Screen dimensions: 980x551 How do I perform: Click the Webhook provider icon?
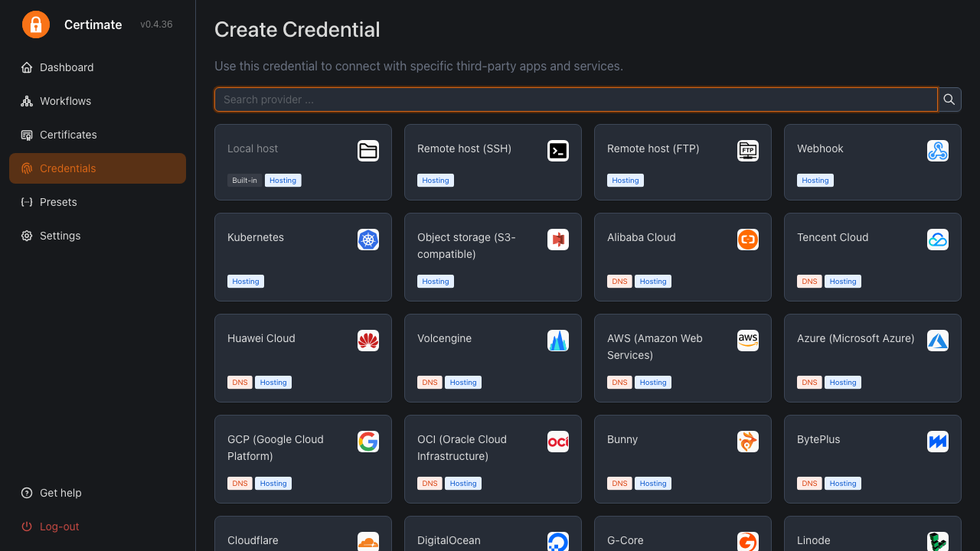pos(938,151)
